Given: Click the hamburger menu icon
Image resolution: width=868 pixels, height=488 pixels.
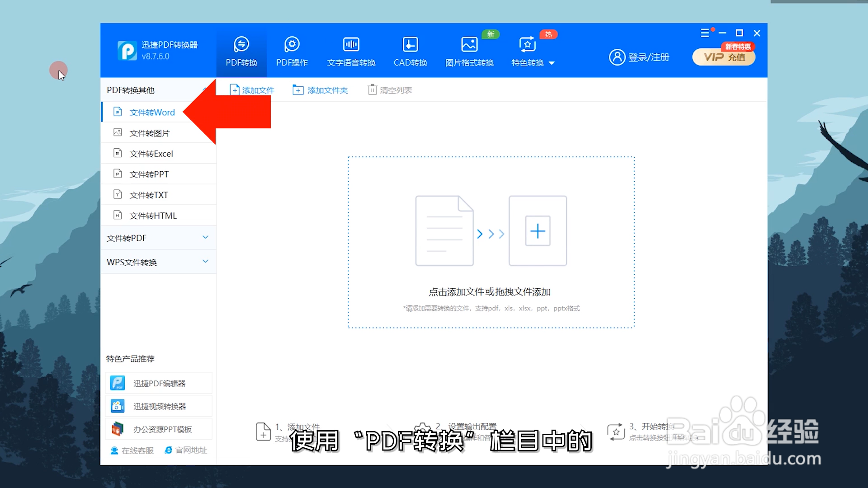Looking at the screenshot, I should click(705, 33).
